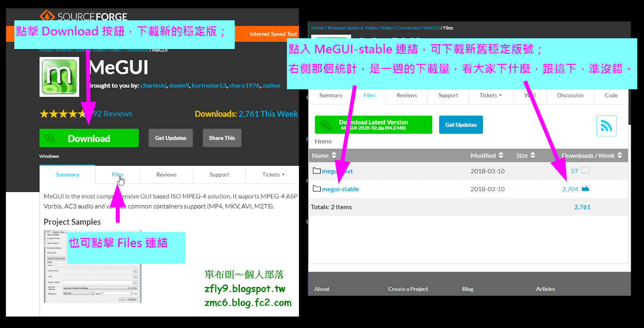
Task: Click Home path label above file list
Action: click(x=323, y=141)
